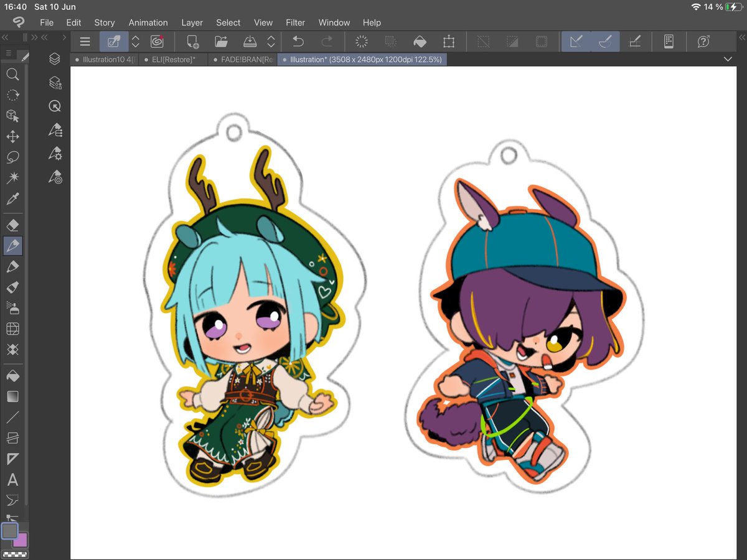Screen dimensions: 747x560
Task: Open the Navigator palette icon
Action: pos(55,106)
